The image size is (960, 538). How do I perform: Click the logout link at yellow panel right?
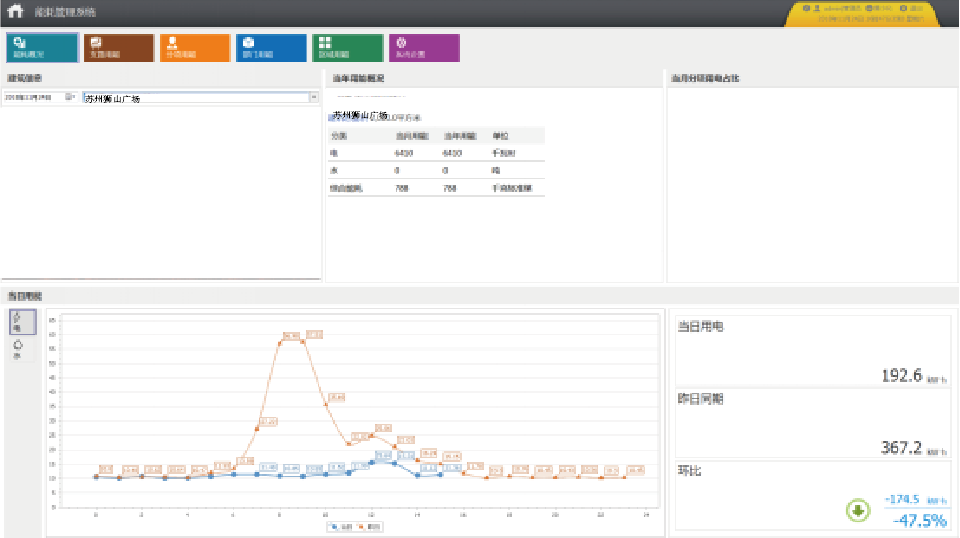912,8
